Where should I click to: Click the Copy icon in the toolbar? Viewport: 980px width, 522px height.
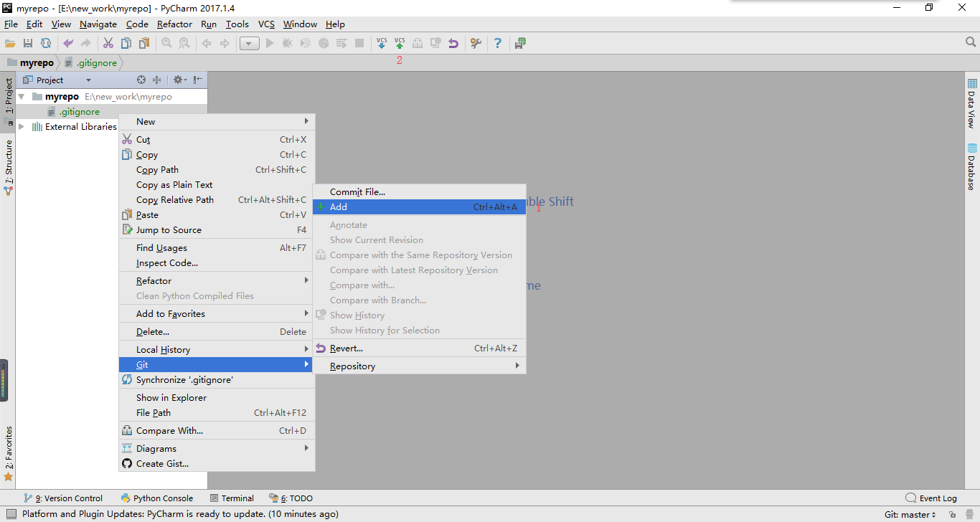coord(126,44)
